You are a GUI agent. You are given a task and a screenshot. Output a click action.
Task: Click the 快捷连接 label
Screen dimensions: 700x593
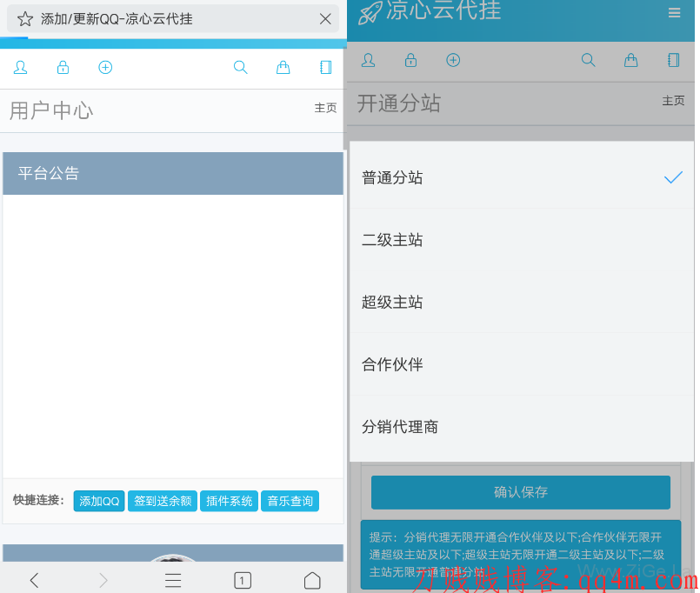pos(39,500)
